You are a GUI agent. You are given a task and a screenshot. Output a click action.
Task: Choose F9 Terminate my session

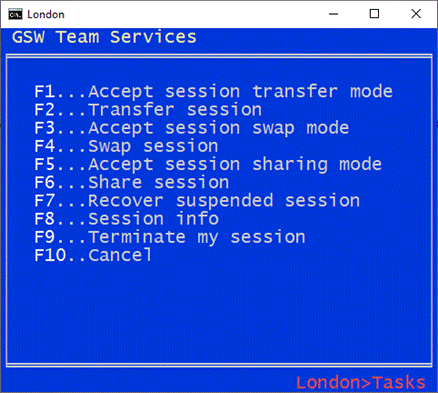tap(170, 237)
